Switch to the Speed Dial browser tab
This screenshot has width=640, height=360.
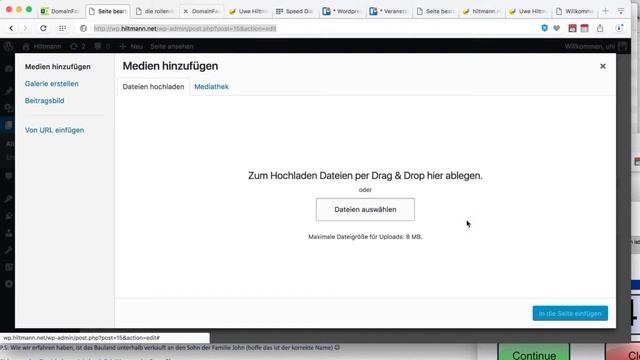(x=295, y=11)
